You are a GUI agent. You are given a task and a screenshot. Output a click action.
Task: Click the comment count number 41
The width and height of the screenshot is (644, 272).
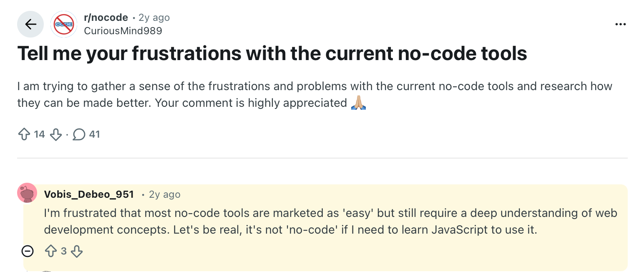click(x=95, y=134)
